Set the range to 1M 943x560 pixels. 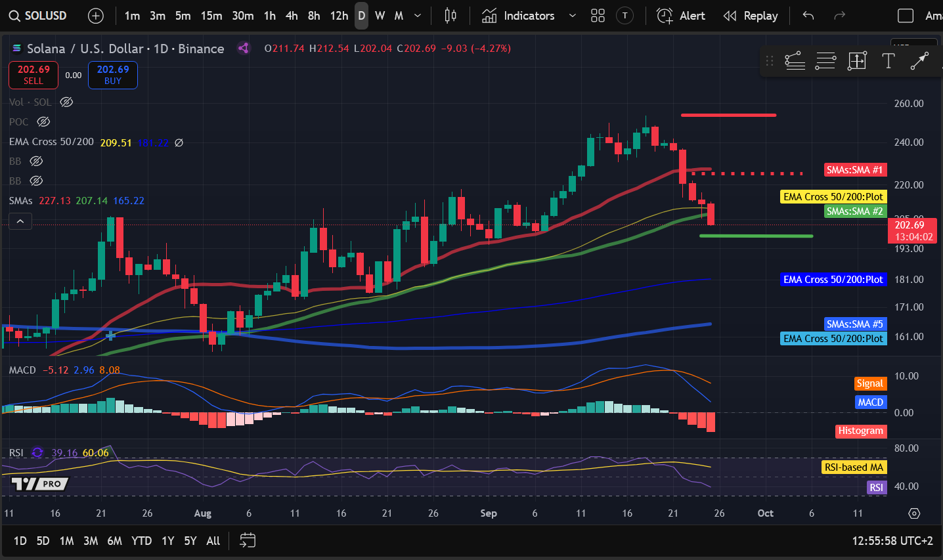(x=66, y=541)
